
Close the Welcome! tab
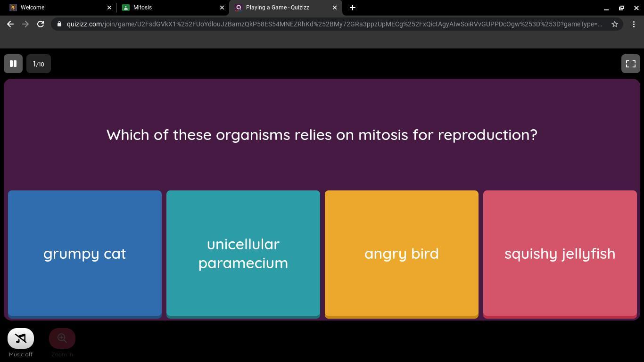point(109,8)
